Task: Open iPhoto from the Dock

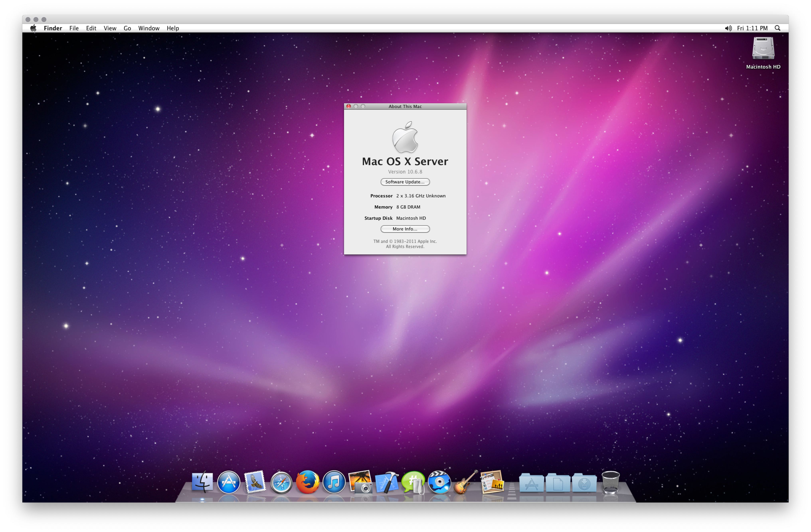Action: pyautogui.click(x=360, y=482)
